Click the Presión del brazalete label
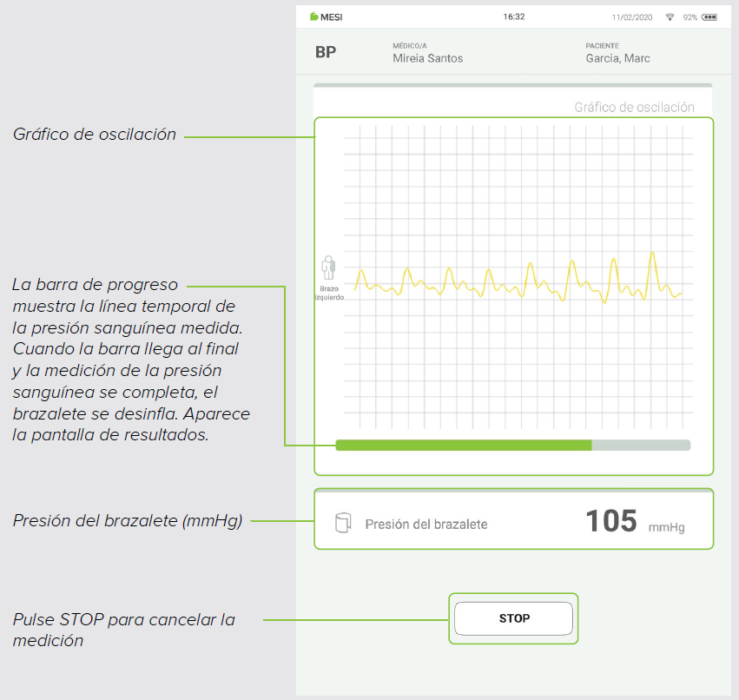 tap(428, 523)
